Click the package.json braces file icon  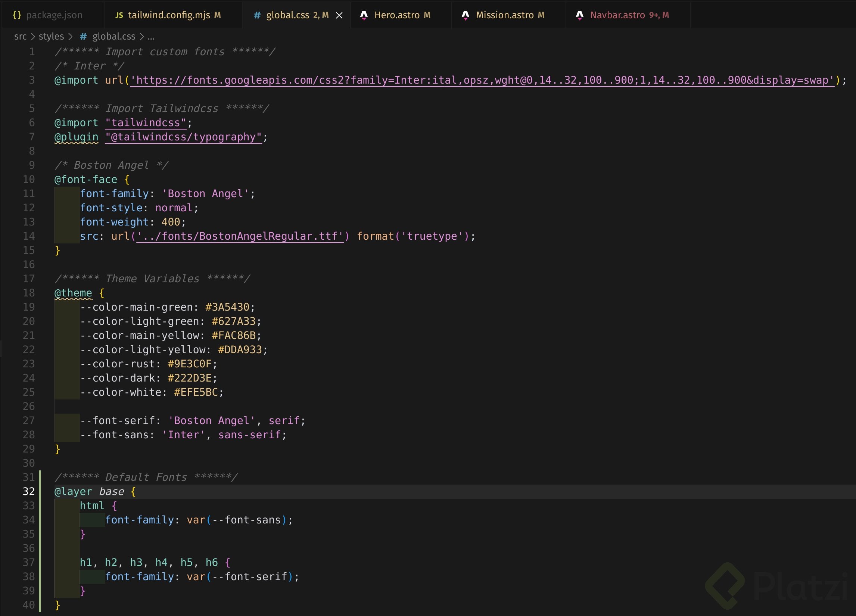(16, 15)
